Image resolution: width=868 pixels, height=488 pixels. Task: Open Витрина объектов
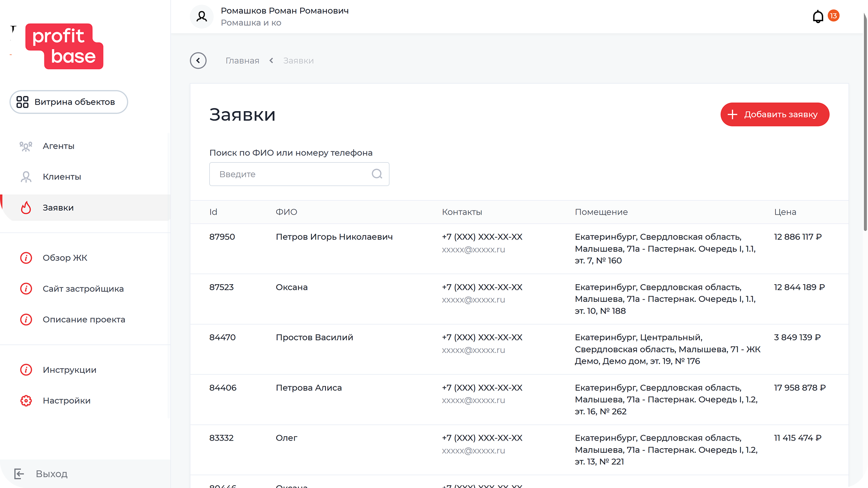tap(69, 102)
